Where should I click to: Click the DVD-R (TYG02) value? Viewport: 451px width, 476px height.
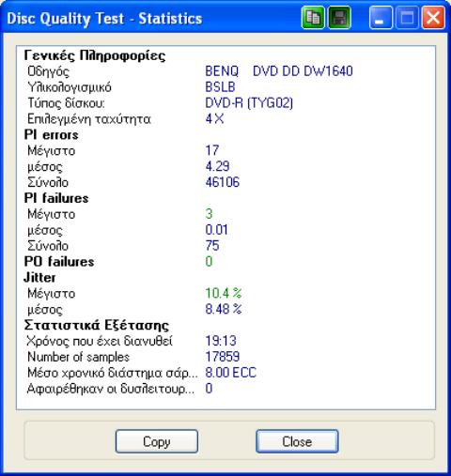[x=249, y=103]
